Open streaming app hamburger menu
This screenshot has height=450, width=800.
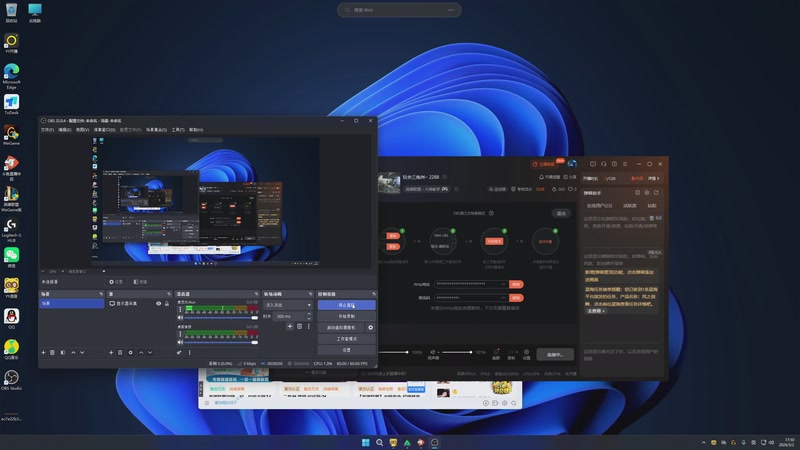pos(625,164)
